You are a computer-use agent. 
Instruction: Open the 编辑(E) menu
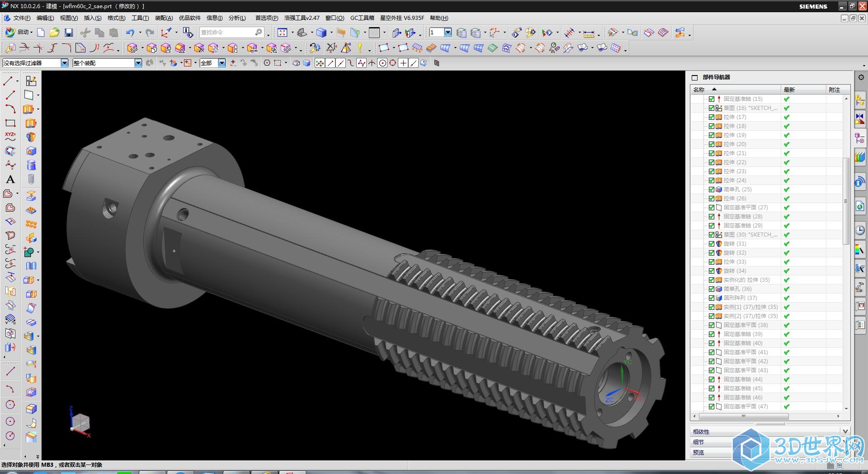pos(45,18)
